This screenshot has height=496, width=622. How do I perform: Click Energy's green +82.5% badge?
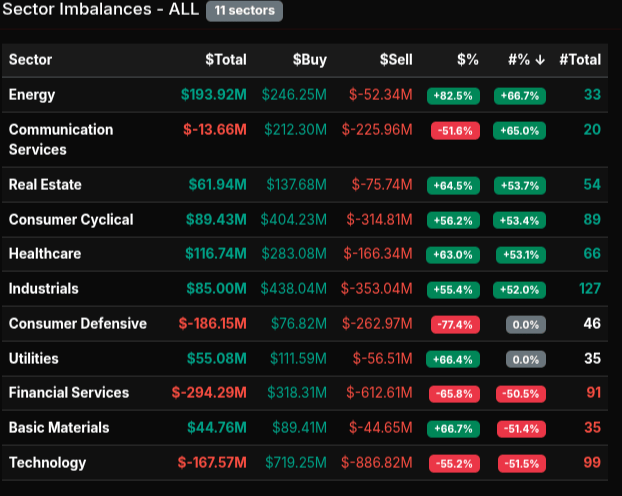coord(453,96)
